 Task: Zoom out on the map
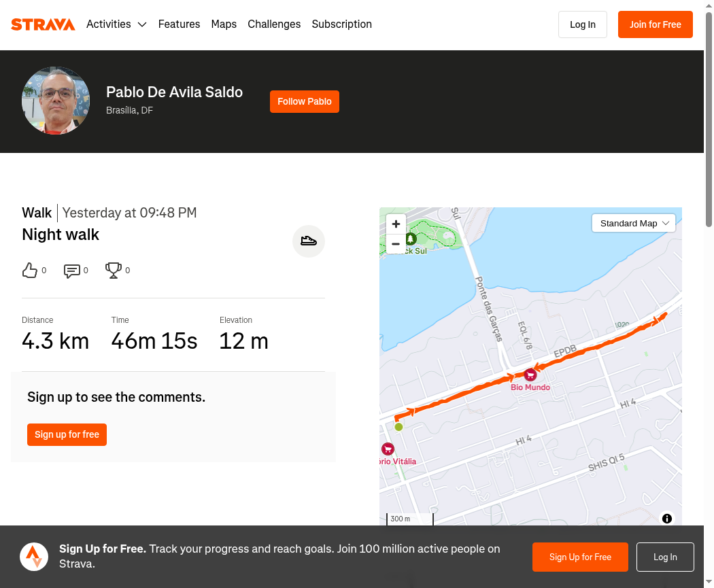(x=396, y=244)
